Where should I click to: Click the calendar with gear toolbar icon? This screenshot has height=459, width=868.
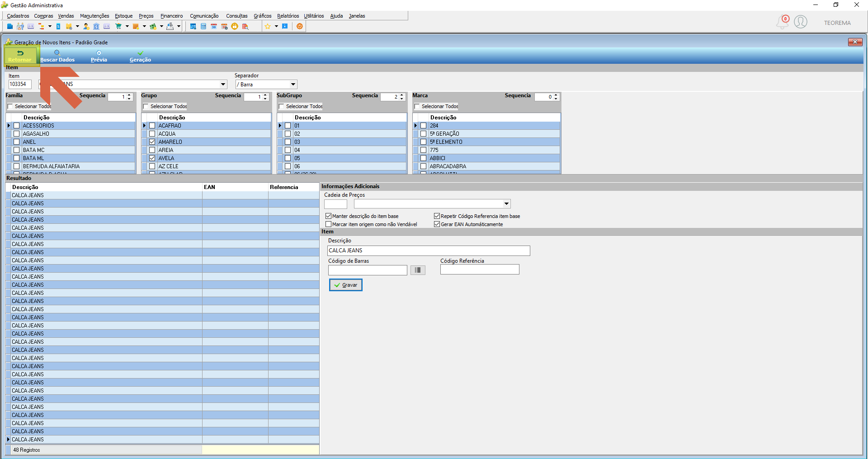[x=224, y=26]
